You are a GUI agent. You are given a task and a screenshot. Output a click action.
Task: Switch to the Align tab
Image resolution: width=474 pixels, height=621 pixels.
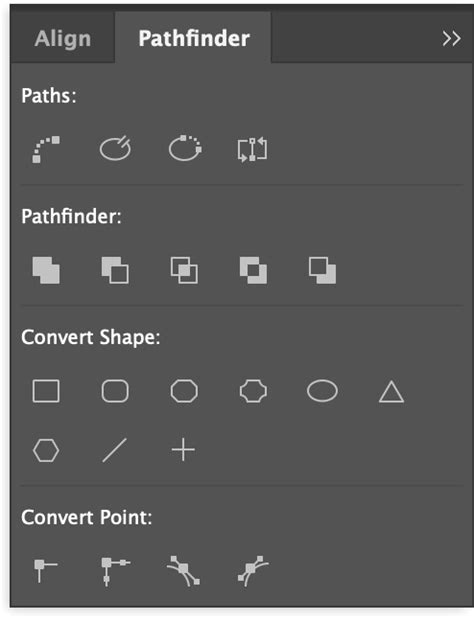63,38
